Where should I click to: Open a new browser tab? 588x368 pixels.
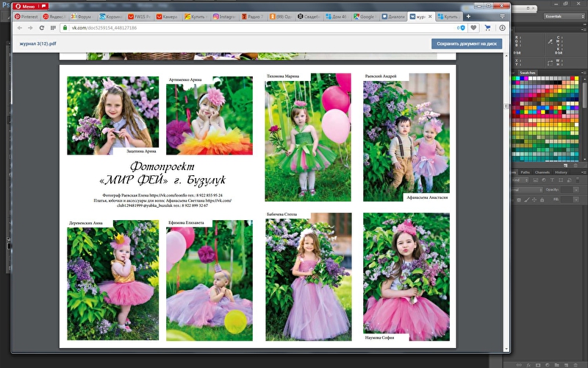click(x=468, y=15)
